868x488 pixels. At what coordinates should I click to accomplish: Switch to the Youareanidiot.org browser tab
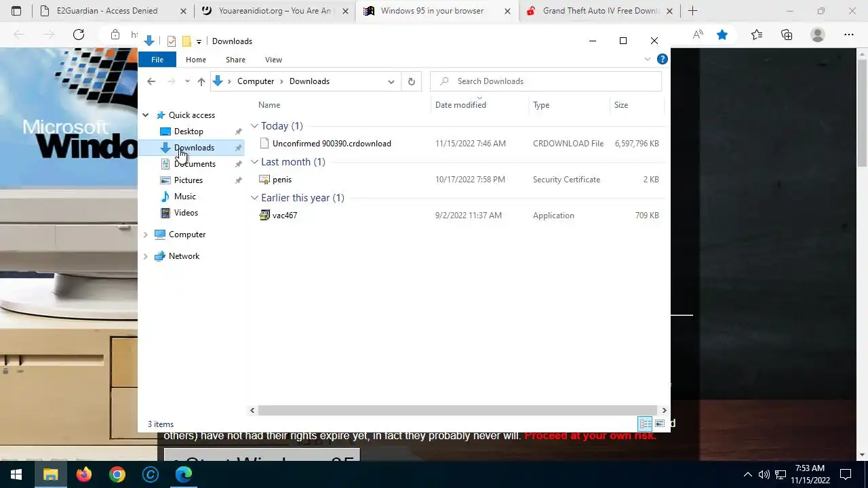(277, 11)
